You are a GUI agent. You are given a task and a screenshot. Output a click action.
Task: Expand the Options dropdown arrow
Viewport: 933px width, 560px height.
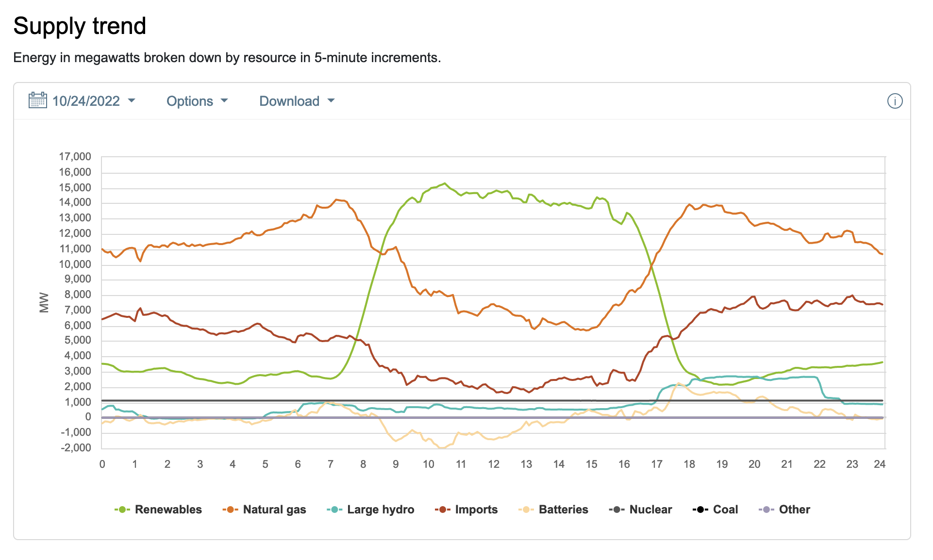[x=224, y=100]
